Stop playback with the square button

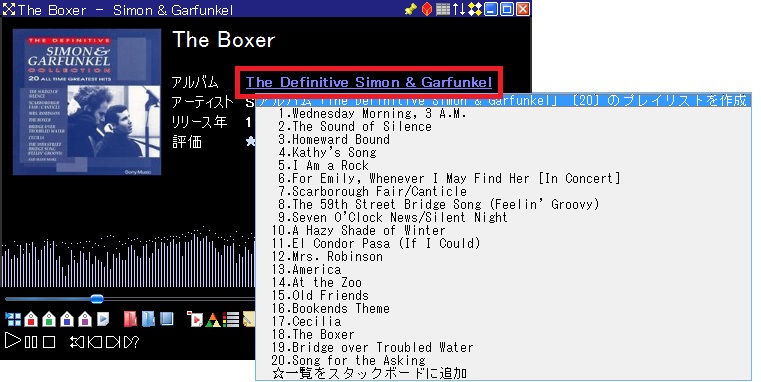tap(49, 342)
